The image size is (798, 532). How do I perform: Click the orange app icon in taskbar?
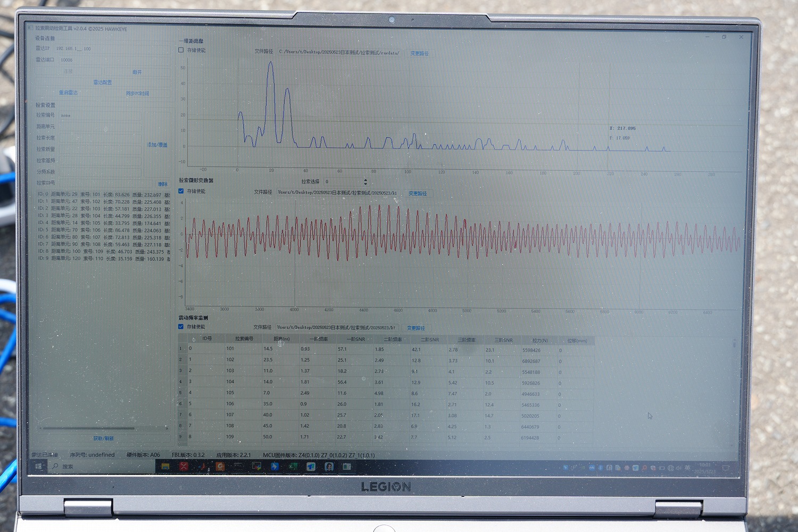(x=220, y=467)
